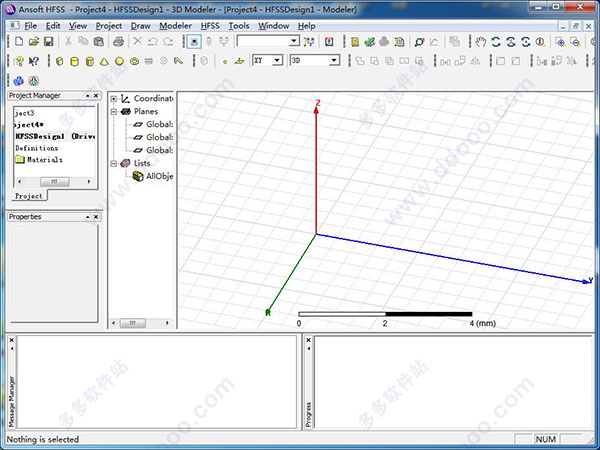Open the Tools menu
Viewport: 600px width, 450px height.
[x=239, y=26]
